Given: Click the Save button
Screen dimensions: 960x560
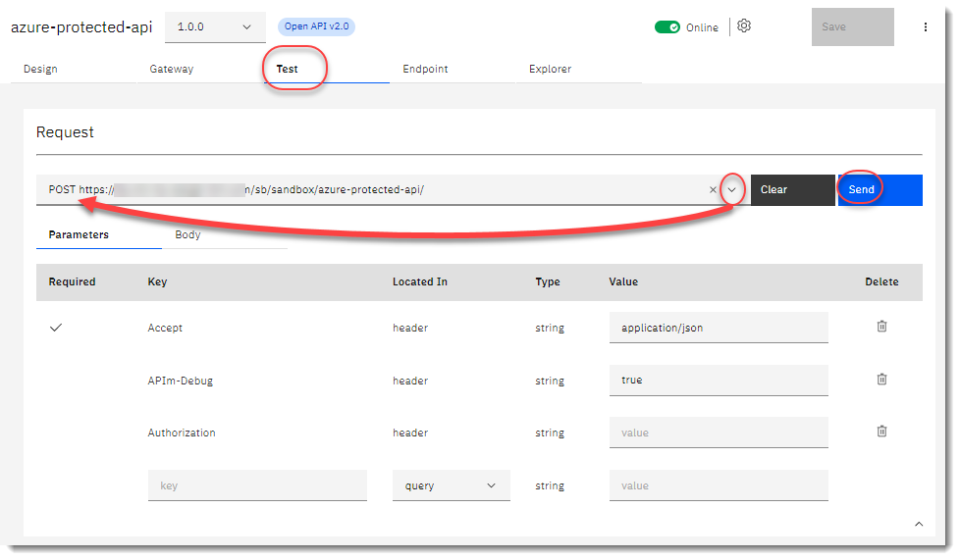Looking at the screenshot, I should pyautogui.click(x=852, y=26).
